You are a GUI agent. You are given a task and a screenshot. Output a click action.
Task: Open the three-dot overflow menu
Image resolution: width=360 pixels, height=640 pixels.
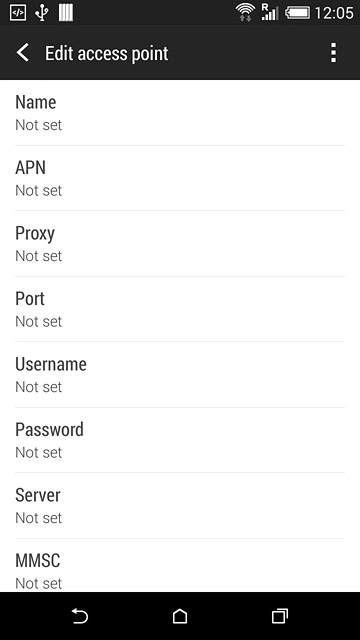click(x=333, y=53)
